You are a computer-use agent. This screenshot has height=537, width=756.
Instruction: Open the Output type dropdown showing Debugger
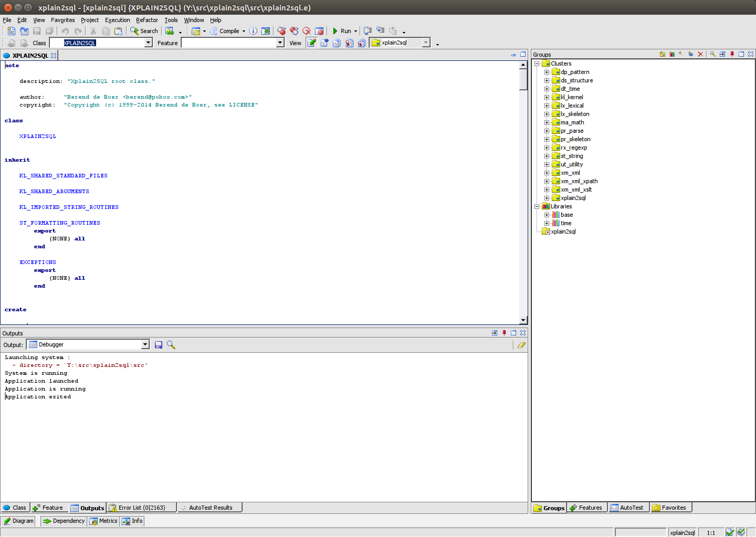145,344
